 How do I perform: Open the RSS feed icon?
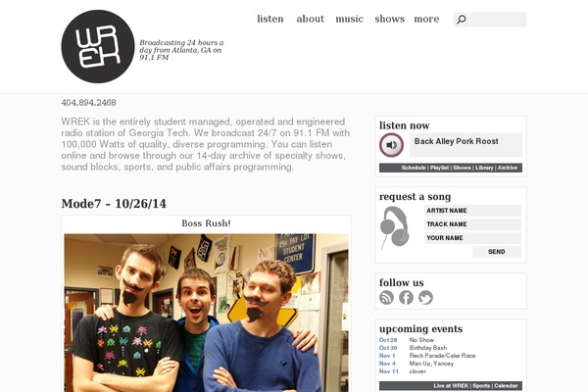[x=386, y=298]
